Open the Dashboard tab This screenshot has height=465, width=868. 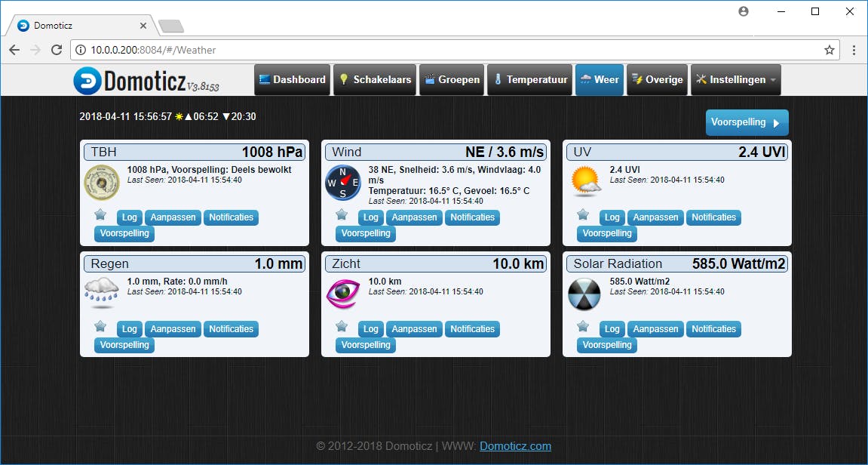(x=293, y=80)
